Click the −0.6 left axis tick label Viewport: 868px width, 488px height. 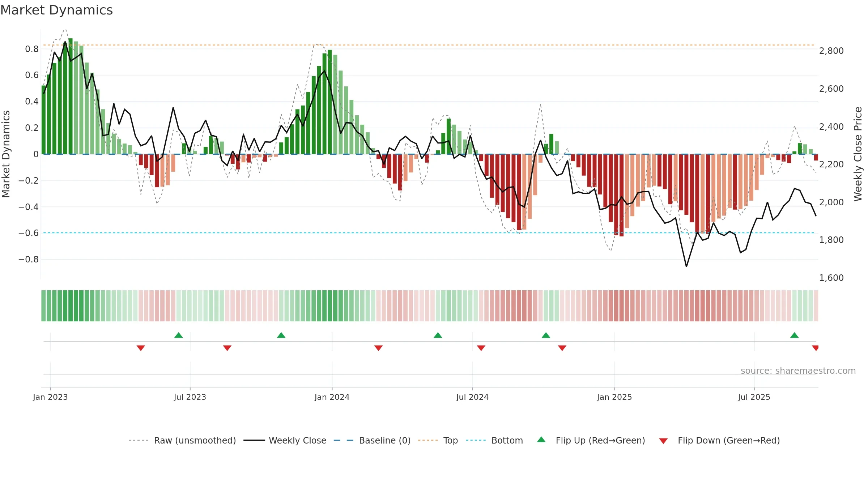tap(29, 233)
